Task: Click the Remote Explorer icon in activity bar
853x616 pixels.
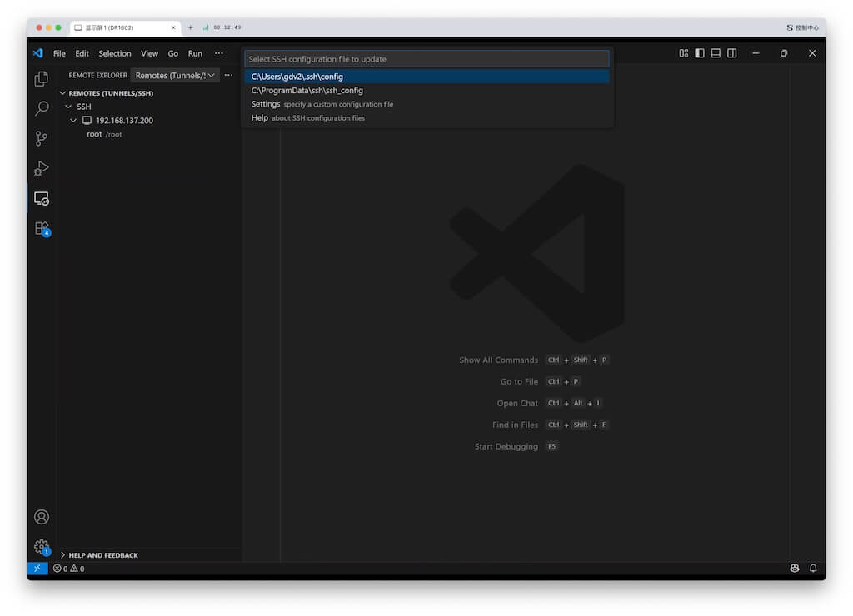Action: click(x=41, y=198)
